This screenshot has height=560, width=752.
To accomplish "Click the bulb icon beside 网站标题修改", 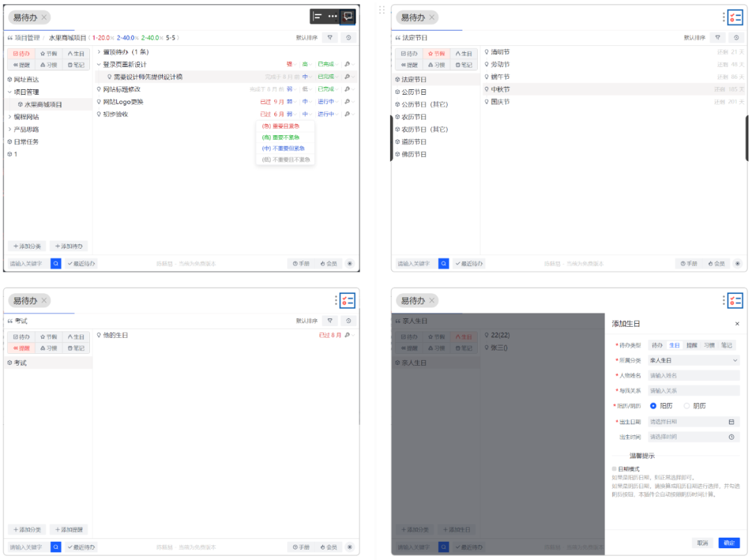I will [x=99, y=89].
